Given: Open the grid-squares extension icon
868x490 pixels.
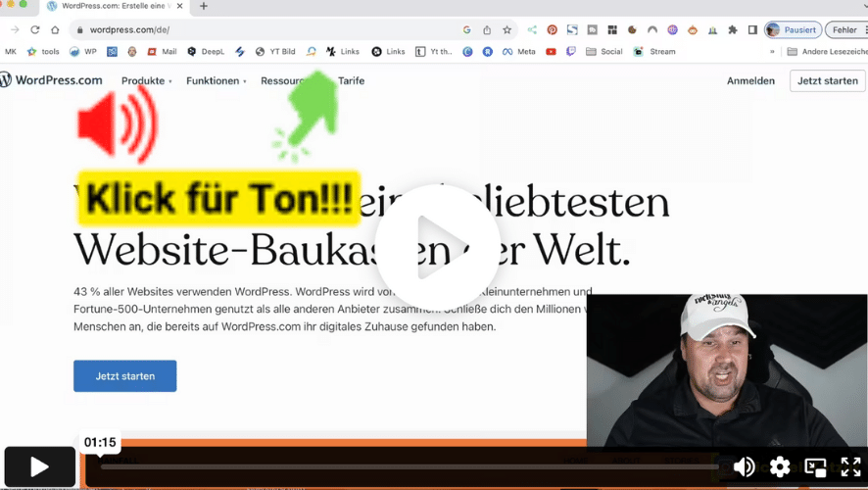Looking at the screenshot, I should [x=612, y=30].
